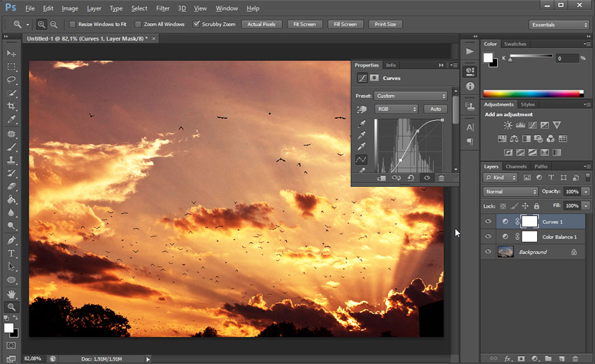Click the Zoom In mode icon in options bar
The image size is (595, 364).
pyautogui.click(x=41, y=24)
